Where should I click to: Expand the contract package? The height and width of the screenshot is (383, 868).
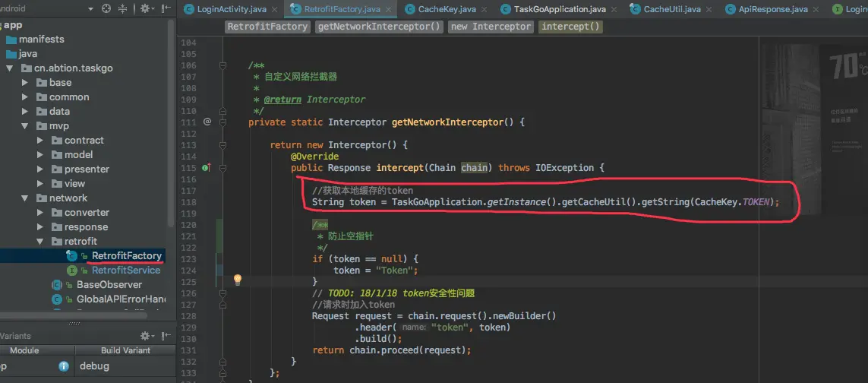pos(39,141)
